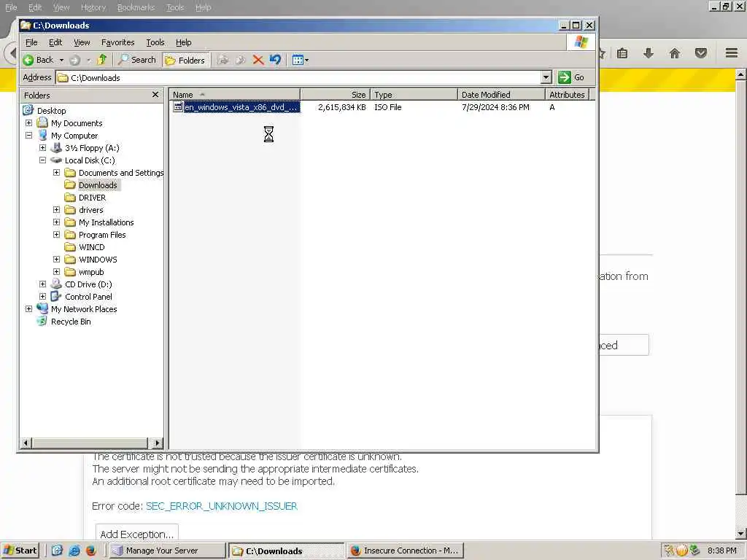Click Firefox Pocket icon

click(x=701, y=52)
